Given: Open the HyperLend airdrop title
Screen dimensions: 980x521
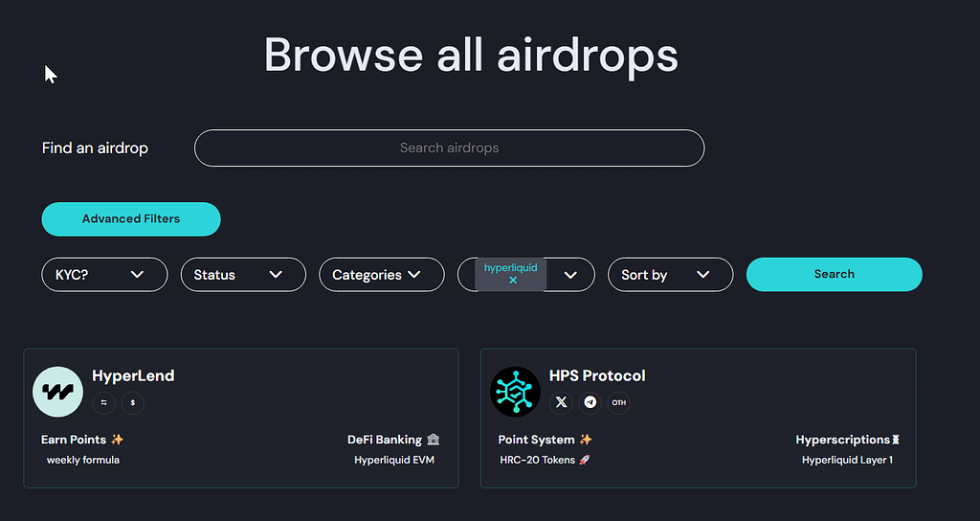Looking at the screenshot, I should point(133,375).
